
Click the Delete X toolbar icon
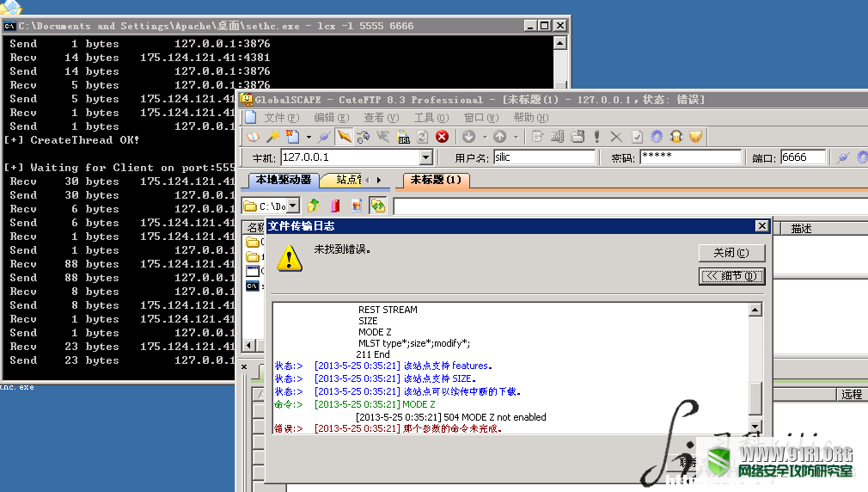(616, 136)
